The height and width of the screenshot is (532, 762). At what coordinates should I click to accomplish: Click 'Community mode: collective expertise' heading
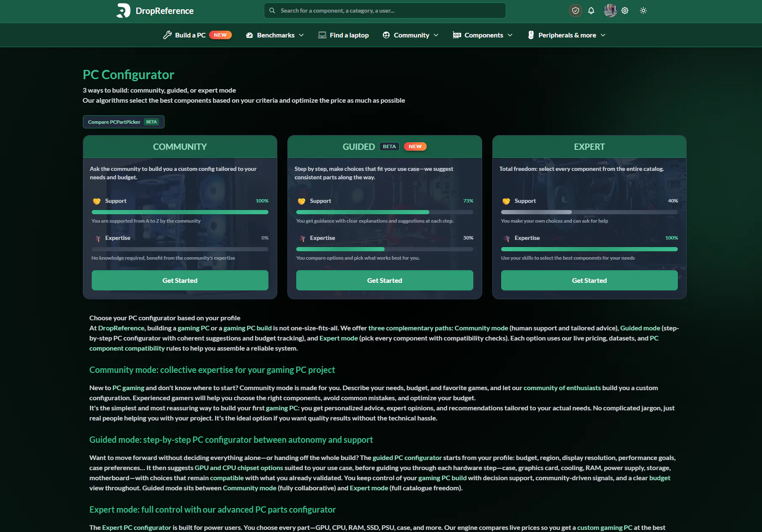[212, 370]
